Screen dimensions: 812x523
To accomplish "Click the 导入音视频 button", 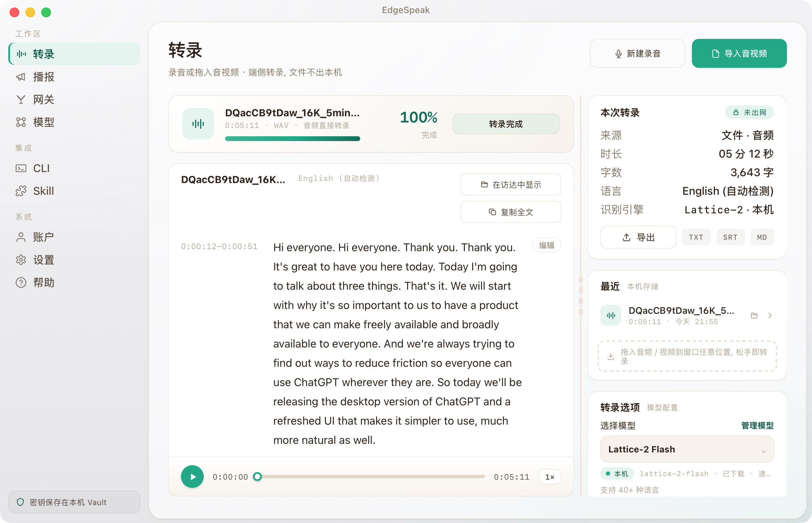I will 739,53.
